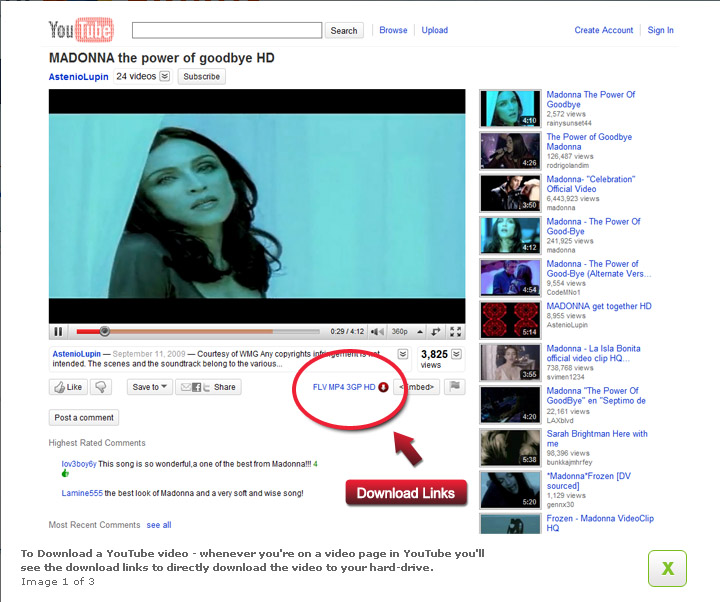720x602 pixels.
Task: Pause the video with the pause button
Action: [58, 332]
